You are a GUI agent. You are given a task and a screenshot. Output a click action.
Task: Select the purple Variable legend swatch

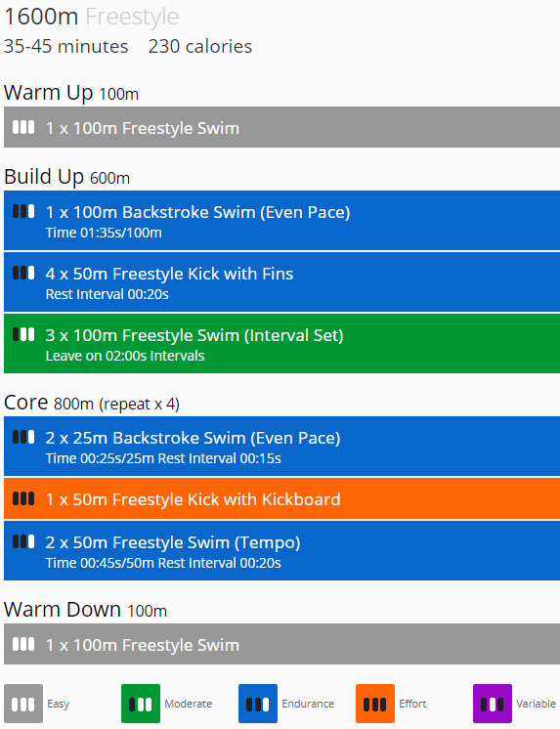pyautogui.click(x=493, y=704)
